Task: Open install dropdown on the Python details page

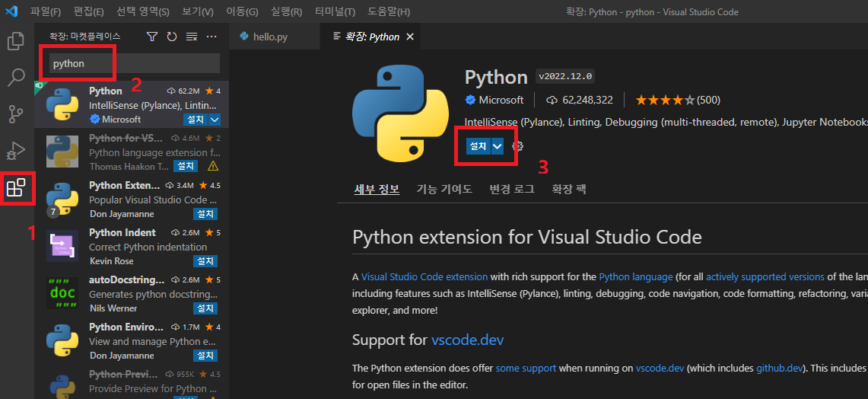Action: click(x=498, y=146)
